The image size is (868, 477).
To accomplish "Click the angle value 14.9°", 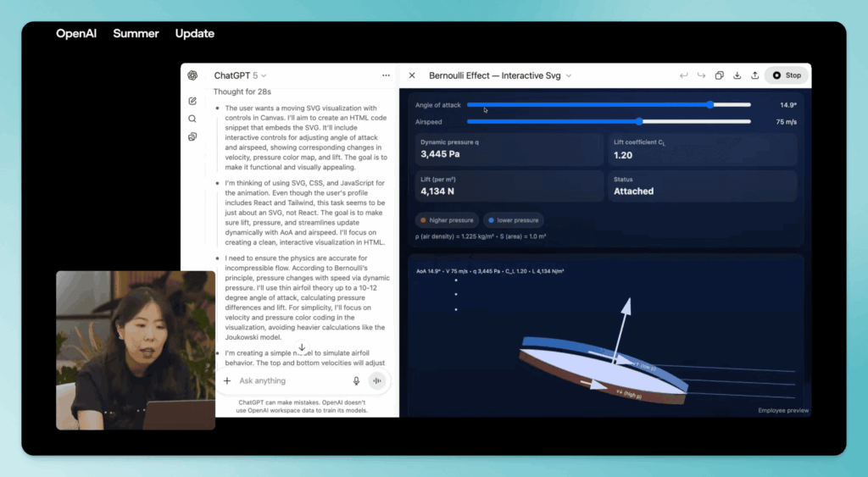I will [788, 105].
